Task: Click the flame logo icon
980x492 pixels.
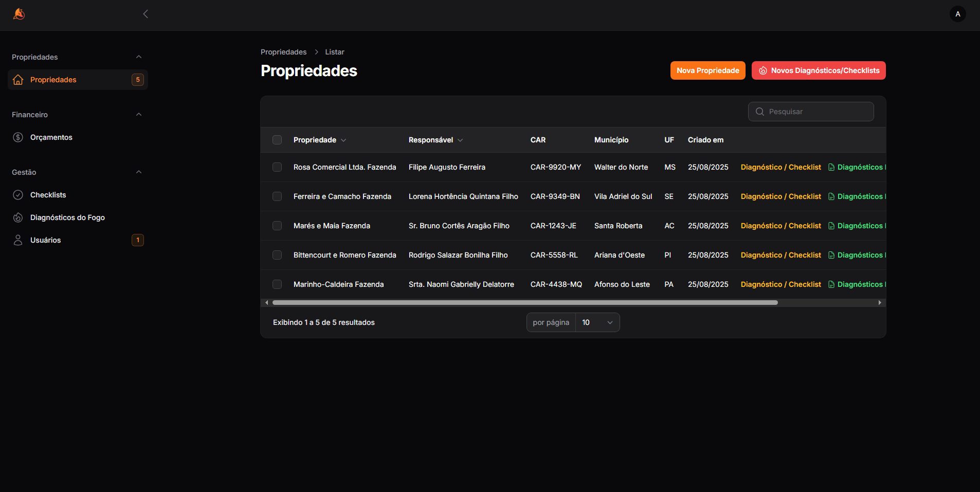Action: 19,14
